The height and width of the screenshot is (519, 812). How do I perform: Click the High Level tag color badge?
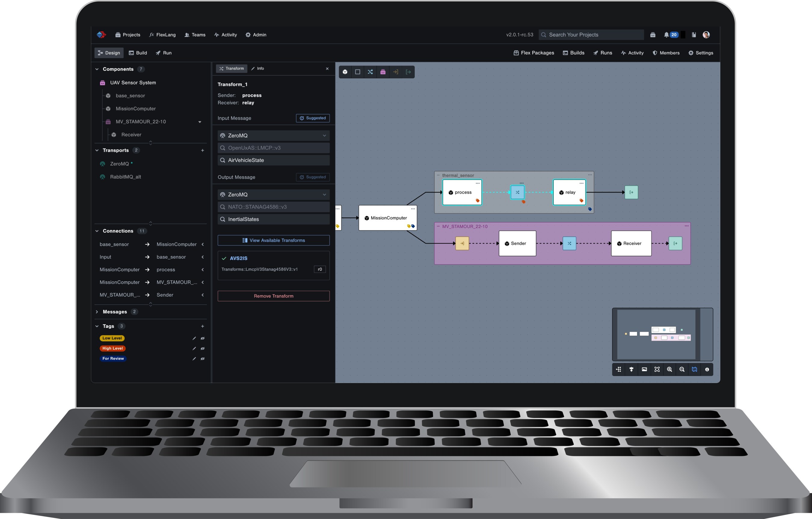pos(112,349)
